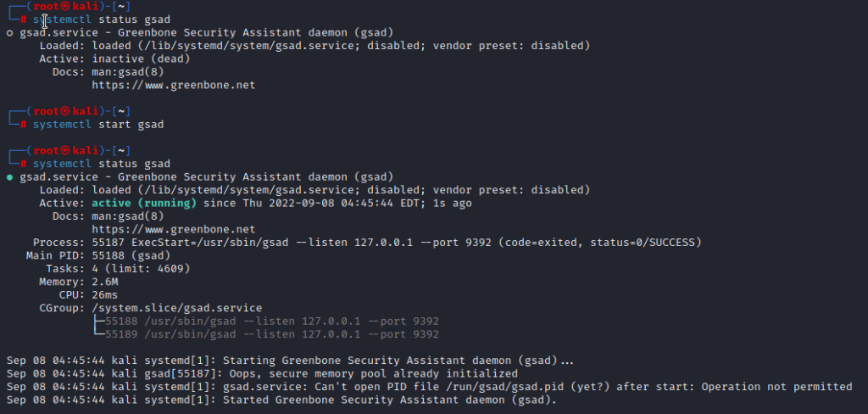The width and height of the screenshot is (868, 414).
Task: Click the 'active (running)' green status text
Action: (144, 204)
